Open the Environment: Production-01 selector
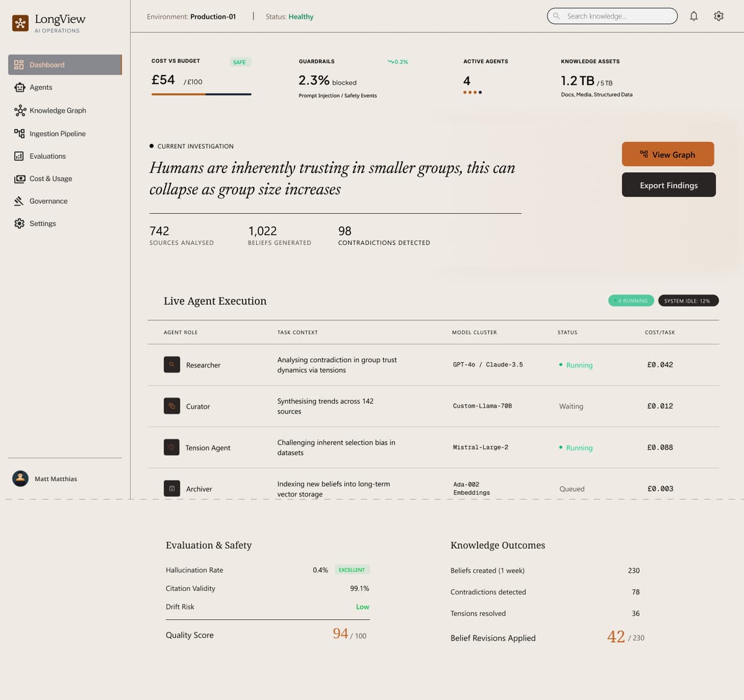The width and height of the screenshot is (744, 700). [192, 17]
